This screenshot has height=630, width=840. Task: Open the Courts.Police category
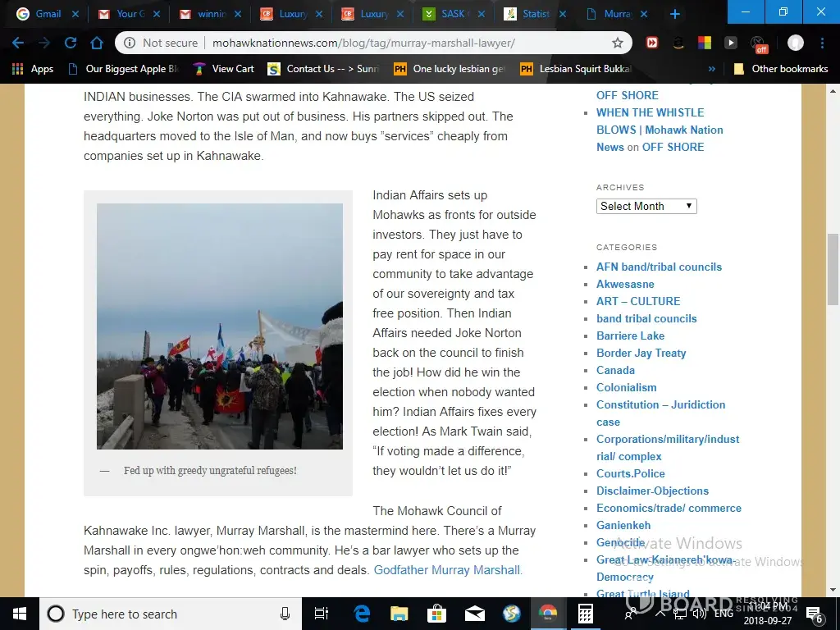[631, 473]
